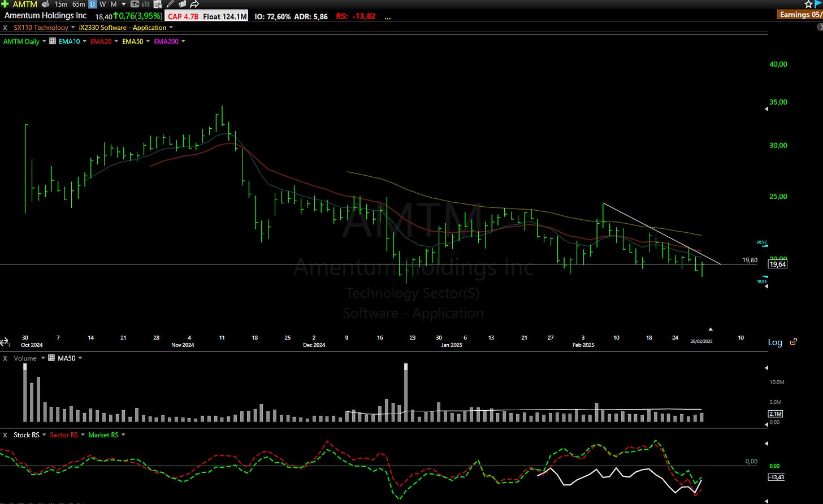The height and width of the screenshot is (504, 823).
Task: Click the 19,60 horizontal line price label
Action: 750,260
